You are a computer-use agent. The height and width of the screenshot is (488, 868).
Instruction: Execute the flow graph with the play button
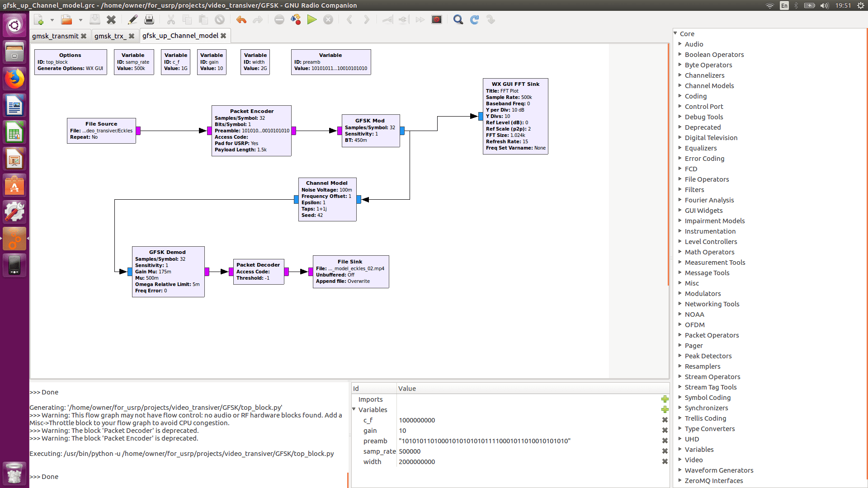coord(312,20)
